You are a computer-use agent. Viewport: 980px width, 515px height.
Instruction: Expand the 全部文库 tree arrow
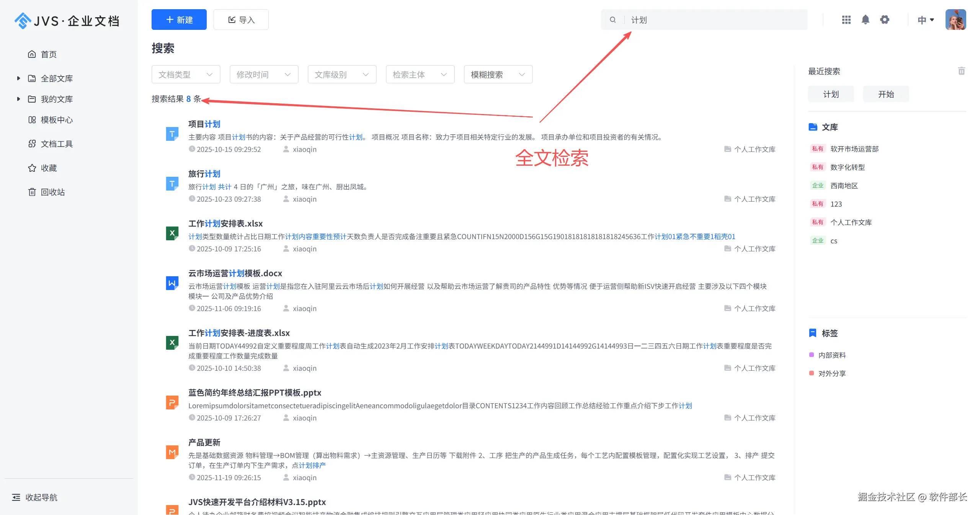(18, 78)
